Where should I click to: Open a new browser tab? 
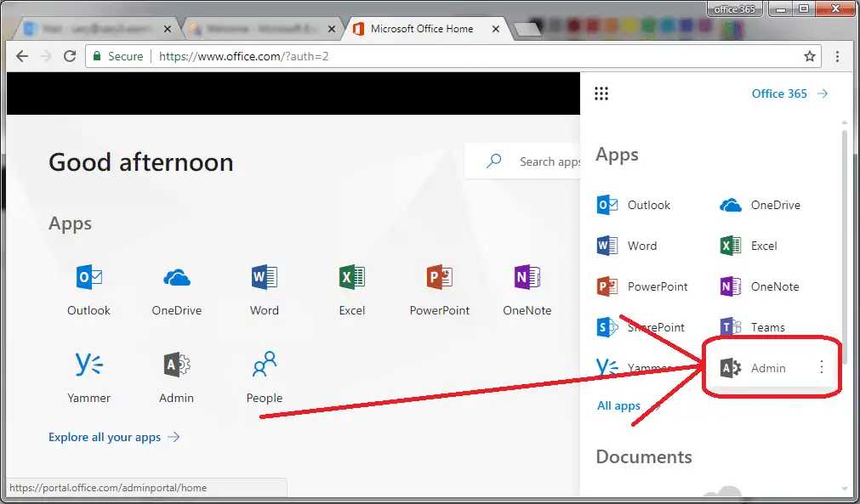(527, 30)
